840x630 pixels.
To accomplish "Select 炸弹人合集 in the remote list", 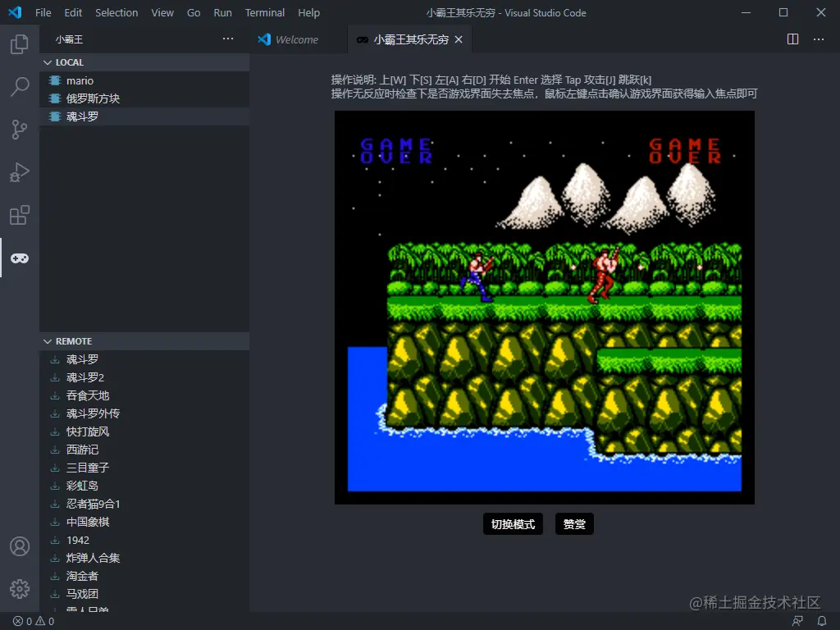I will (x=144, y=558).
